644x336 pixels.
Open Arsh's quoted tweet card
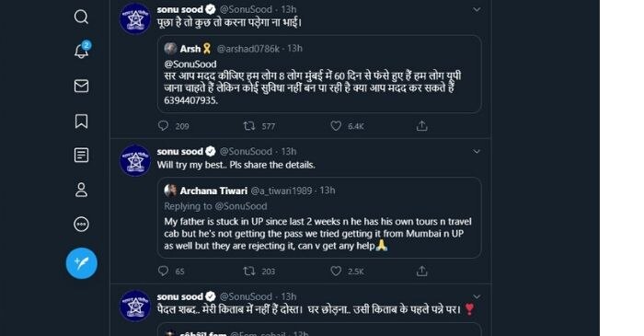tap(319, 74)
